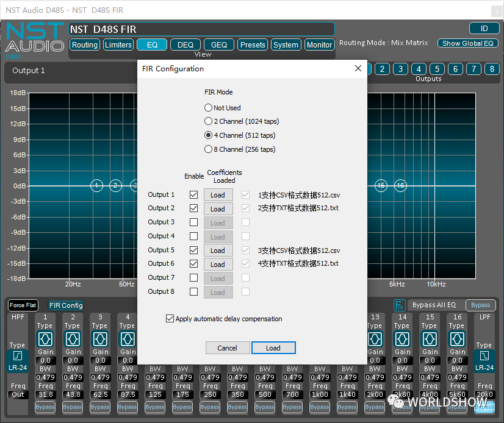The height and width of the screenshot is (423, 504).
Task: Open FIR Config button
Action: click(66, 305)
